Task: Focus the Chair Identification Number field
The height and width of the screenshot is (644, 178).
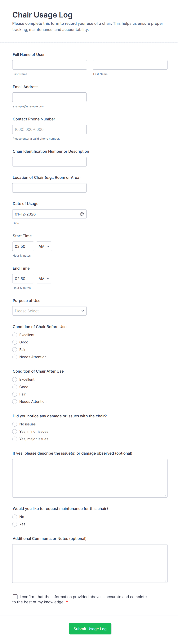Action: click(x=49, y=162)
